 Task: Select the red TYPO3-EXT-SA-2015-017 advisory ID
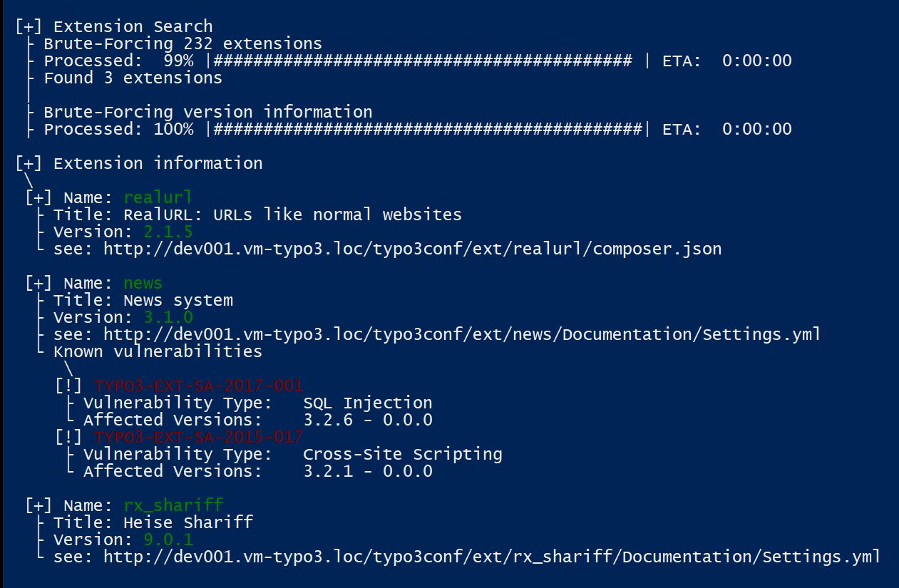pyautogui.click(x=198, y=438)
